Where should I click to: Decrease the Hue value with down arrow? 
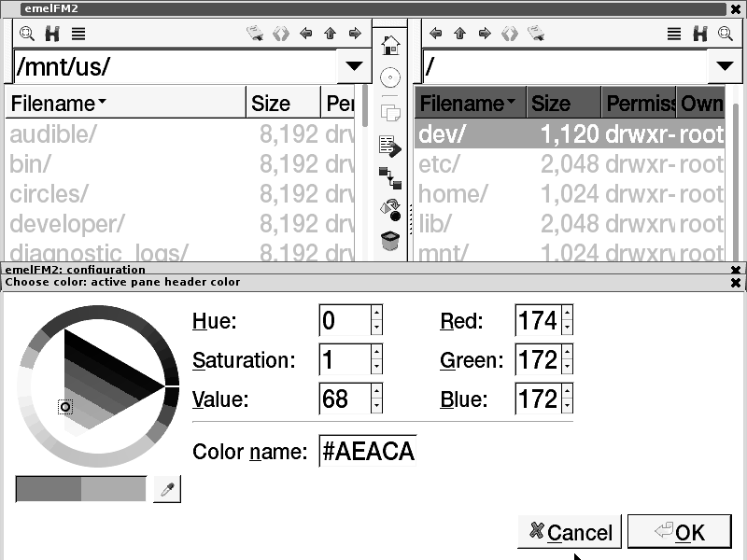376,328
